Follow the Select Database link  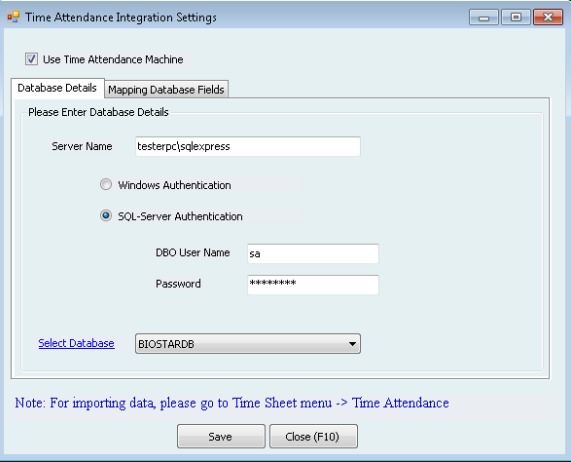76,343
